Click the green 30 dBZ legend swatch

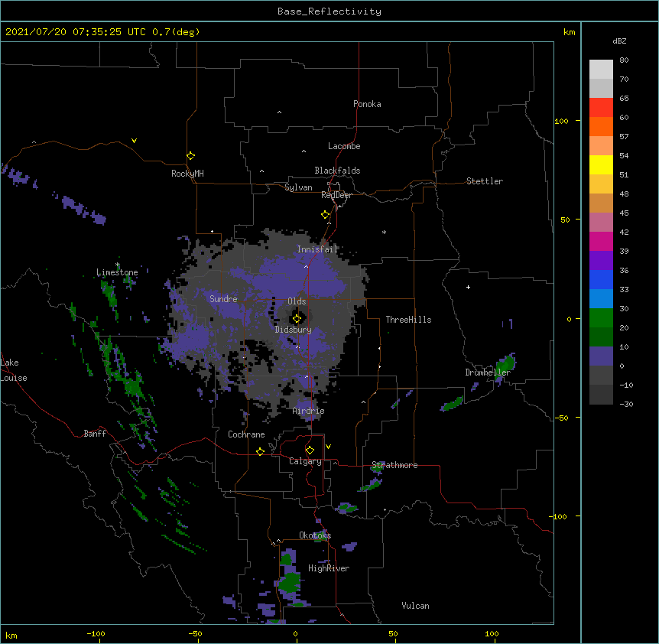point(601,318)
